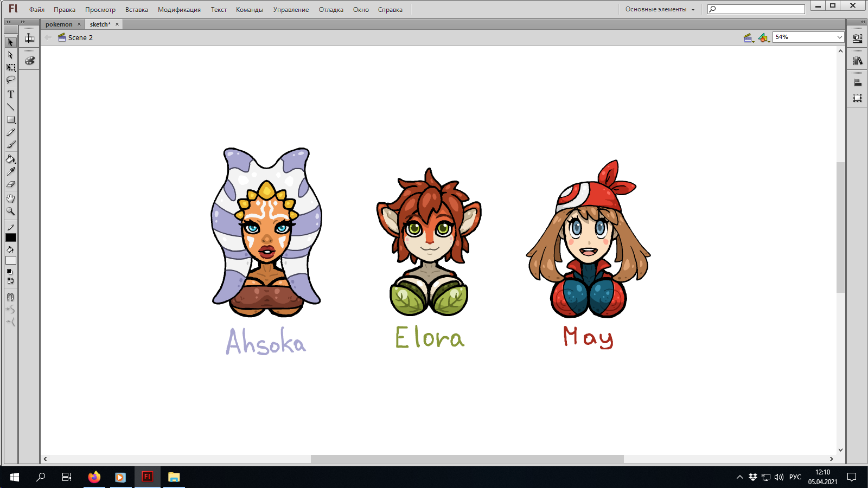The image size is (868, 488).
Task: Activate the Eyedropper tool
Action: 10,171
